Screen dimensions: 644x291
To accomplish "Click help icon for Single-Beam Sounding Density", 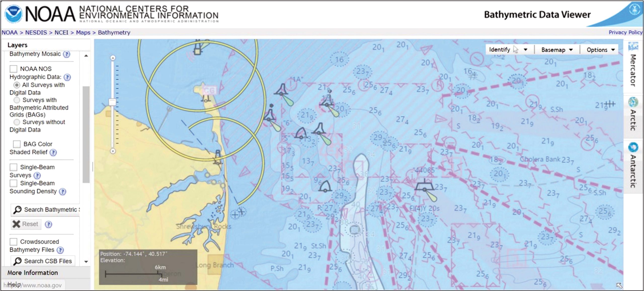I will (62, 192).
